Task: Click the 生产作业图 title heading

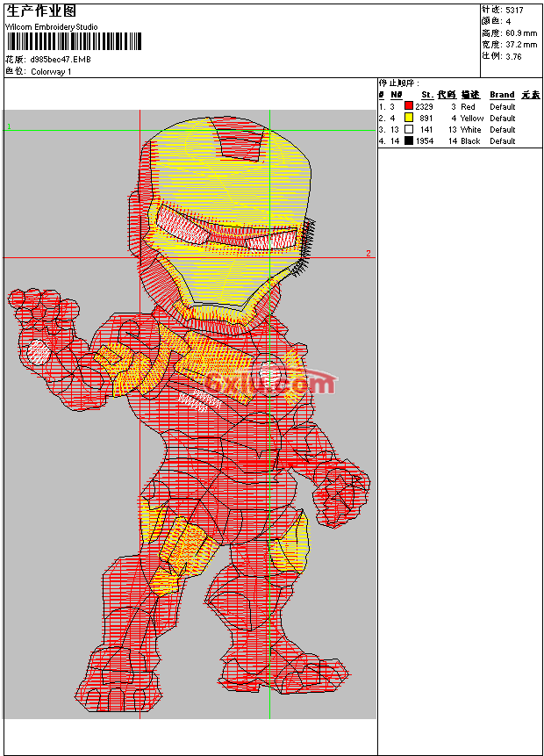Action: coord(41,11)
